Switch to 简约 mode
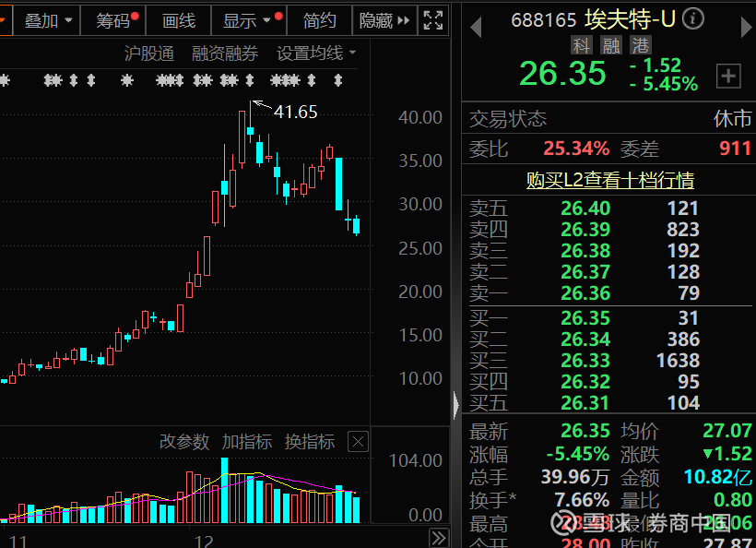The image size is (756, 548). click(x=319, y=20)
